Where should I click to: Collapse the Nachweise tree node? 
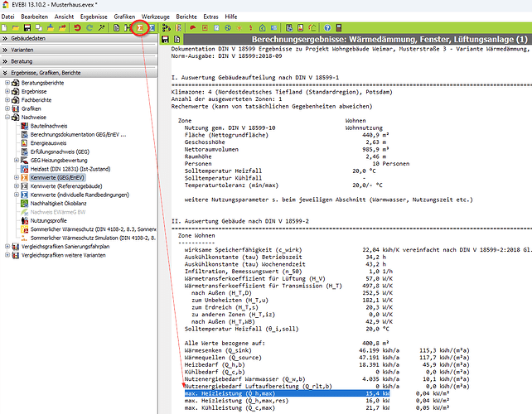pyautogui.click(x=7, y=118)
